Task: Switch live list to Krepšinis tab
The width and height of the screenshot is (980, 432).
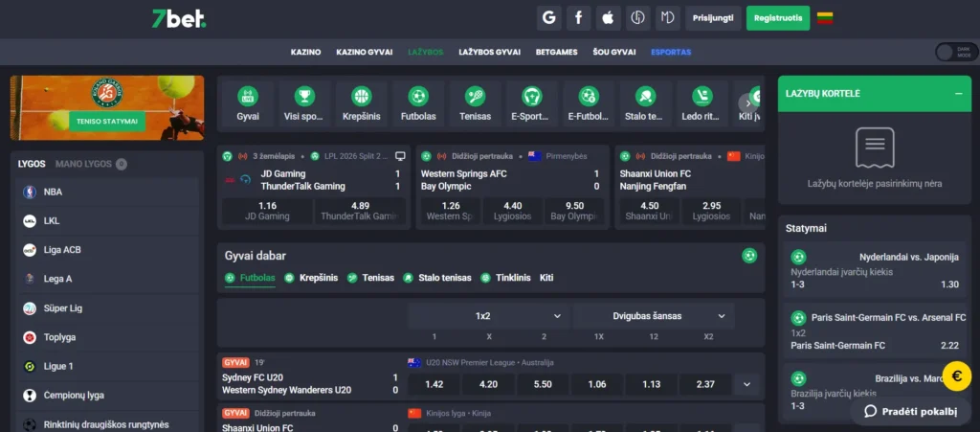Action: coord(311,278)
